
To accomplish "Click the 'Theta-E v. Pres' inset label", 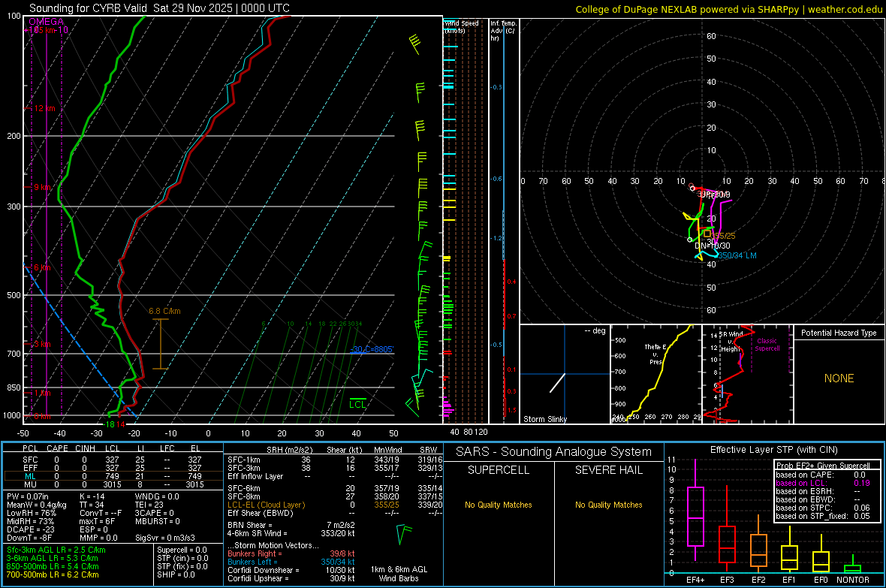I will pyautogui.click(x=655, y=354).
